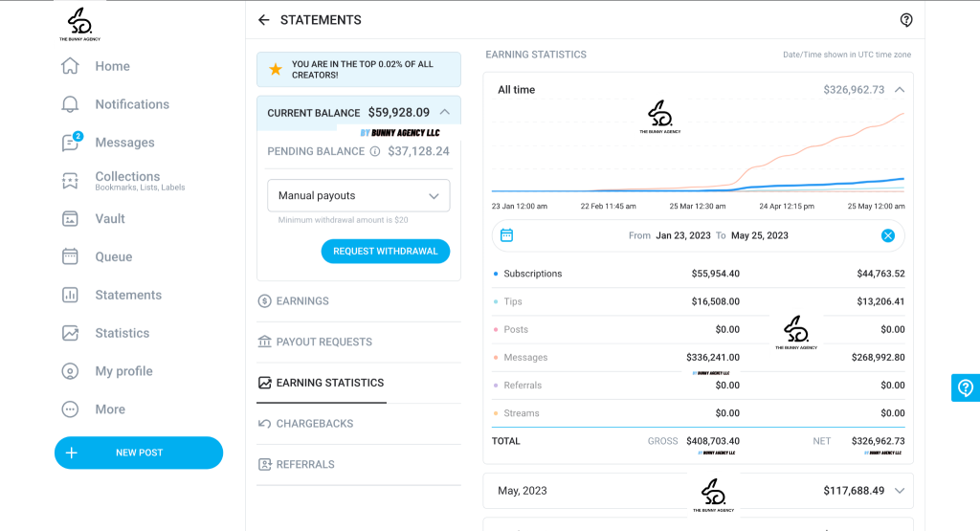Collapse the Current Balance section
The width and height of the screenshot is (980, 531).
point(445,112)
